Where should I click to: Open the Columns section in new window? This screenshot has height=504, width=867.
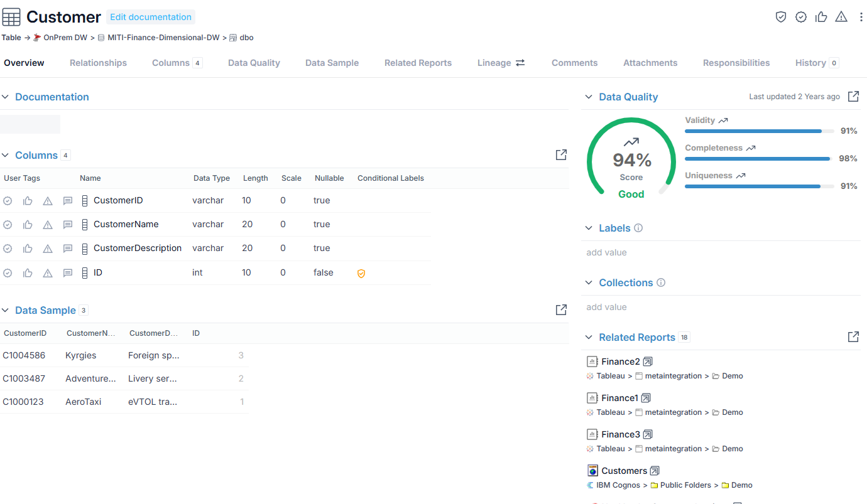pyautogui.click(x=562, y=155)
